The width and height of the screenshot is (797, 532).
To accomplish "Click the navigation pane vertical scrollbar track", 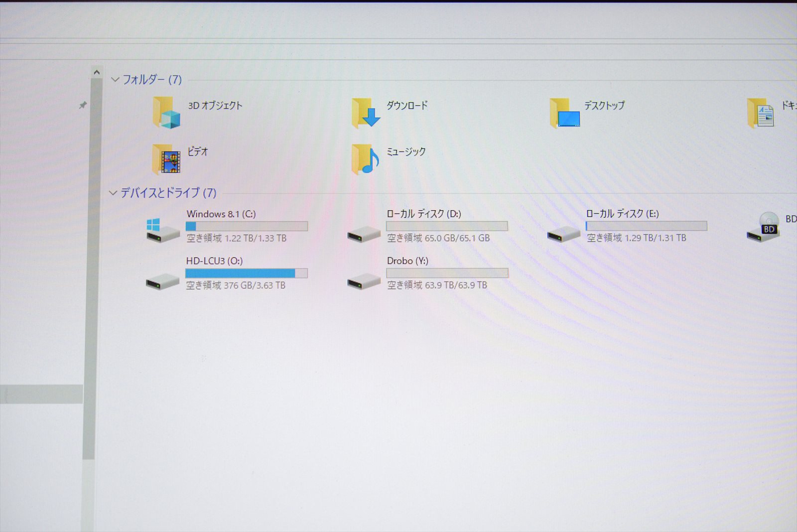I will click(89, 299).
